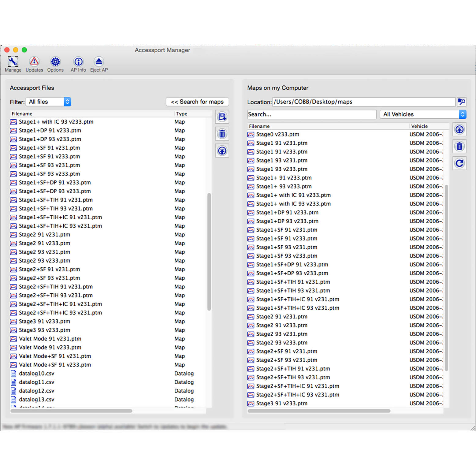Click trash icon beside Accessport Files list
This screenshot has width=476, height=476.
pos(222,134)
